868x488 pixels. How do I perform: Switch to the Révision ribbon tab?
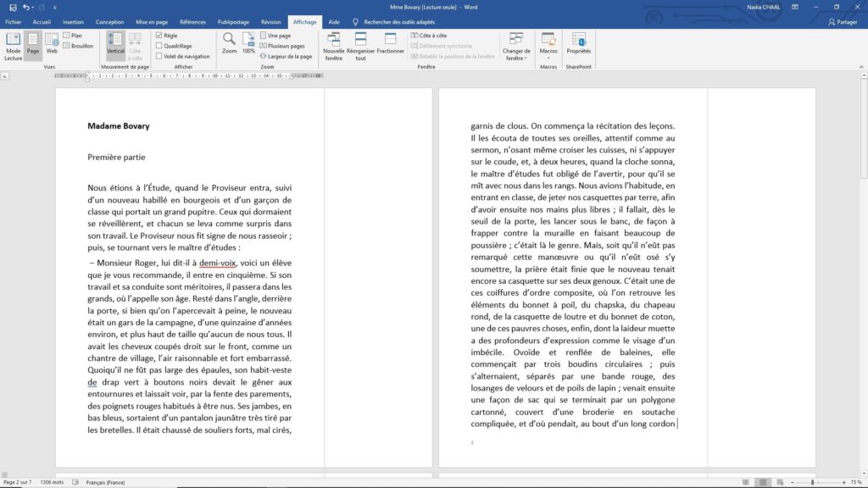pyautogui.click(x=270, y=22)
